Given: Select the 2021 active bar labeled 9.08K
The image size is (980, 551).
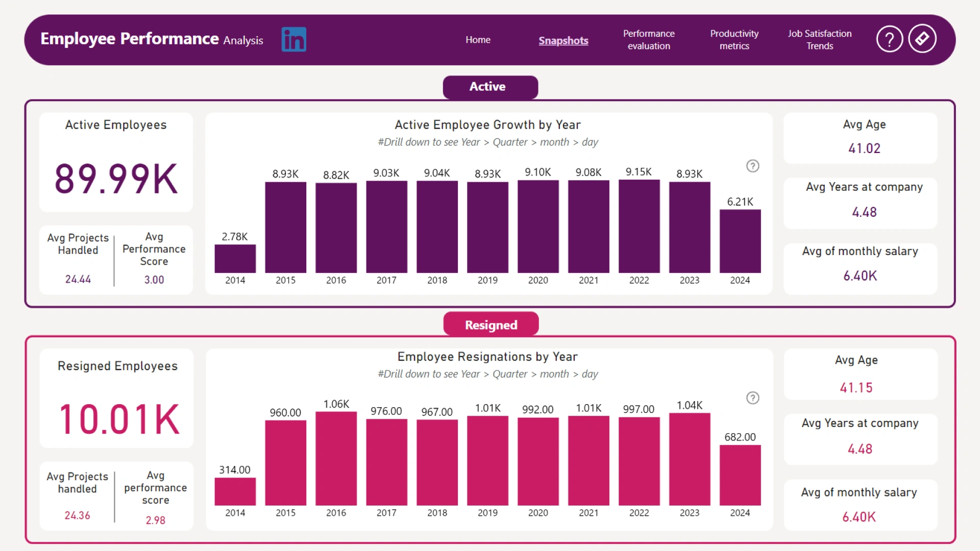Looking at the screenshot, I should click(589, 227).
